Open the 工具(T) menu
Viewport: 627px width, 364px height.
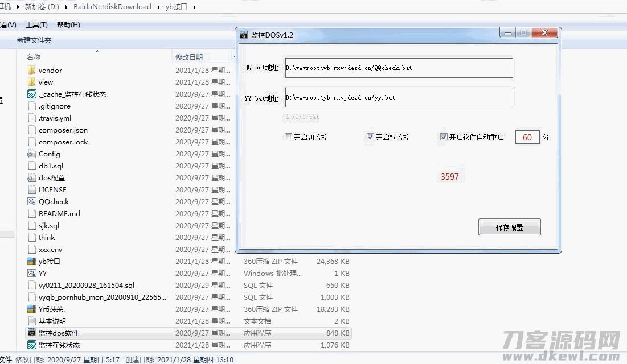[x=36, y=25]
